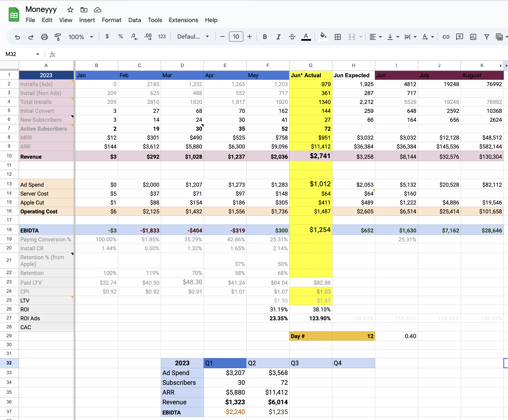The image size is (508, 420).
Task: Click the print icon
Action: [x=44, y=37]
